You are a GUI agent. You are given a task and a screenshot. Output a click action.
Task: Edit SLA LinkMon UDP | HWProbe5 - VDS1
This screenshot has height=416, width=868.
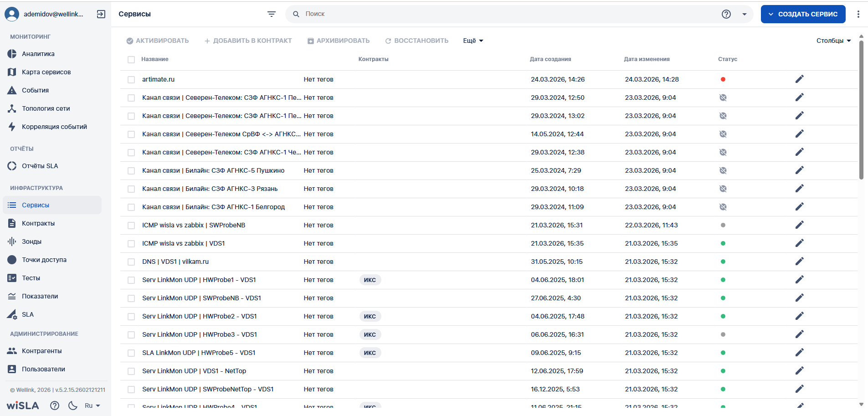(800, 353)
